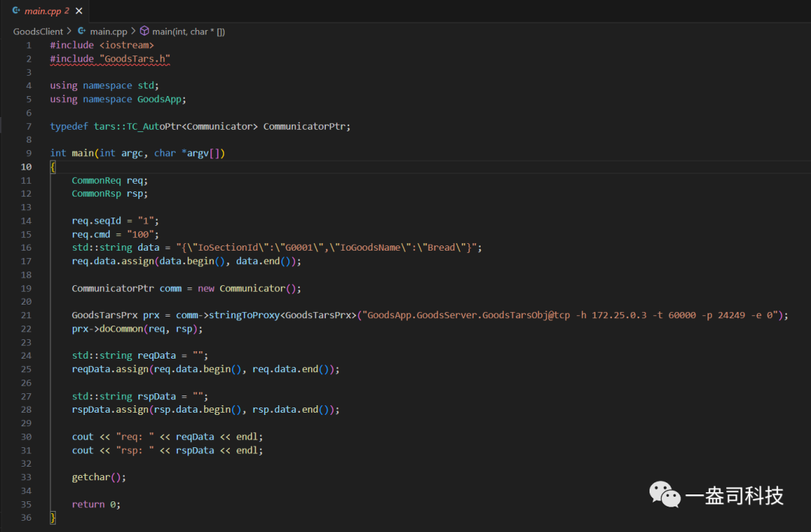This screenshot has height=532, width=811.
Task: Close the main.cpp tab
Action: click(x=79, y=11)
